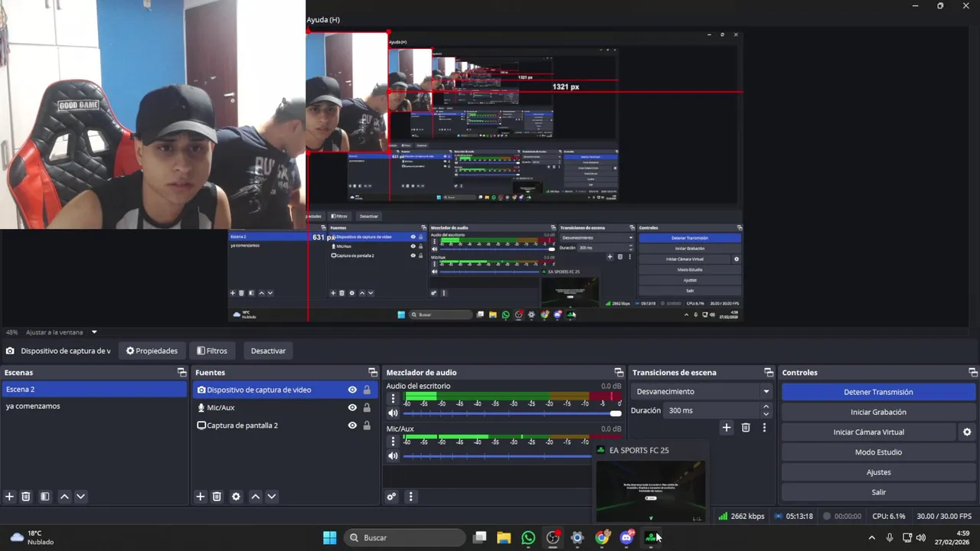Viewport: 980px width, 551px height.
Task: Open Ajustes settings
Action: [x=878, y=472]
